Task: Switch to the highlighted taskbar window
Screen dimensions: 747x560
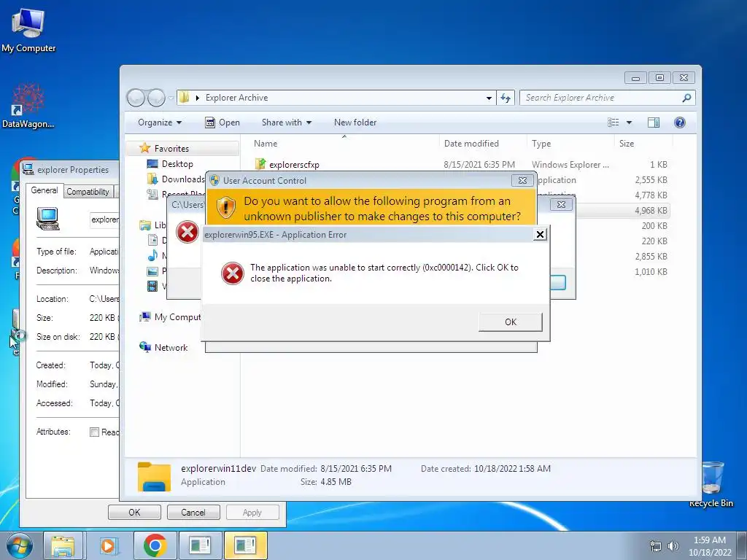Action: click(245, 545)
